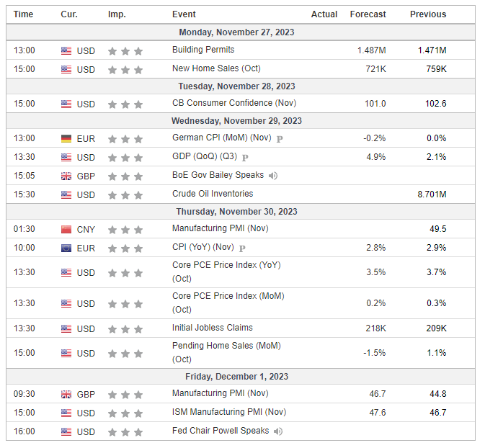Screen dimensions: 485x448
Task: Click the importance stars for Building Permits
Action: click(x=125, y=51)
